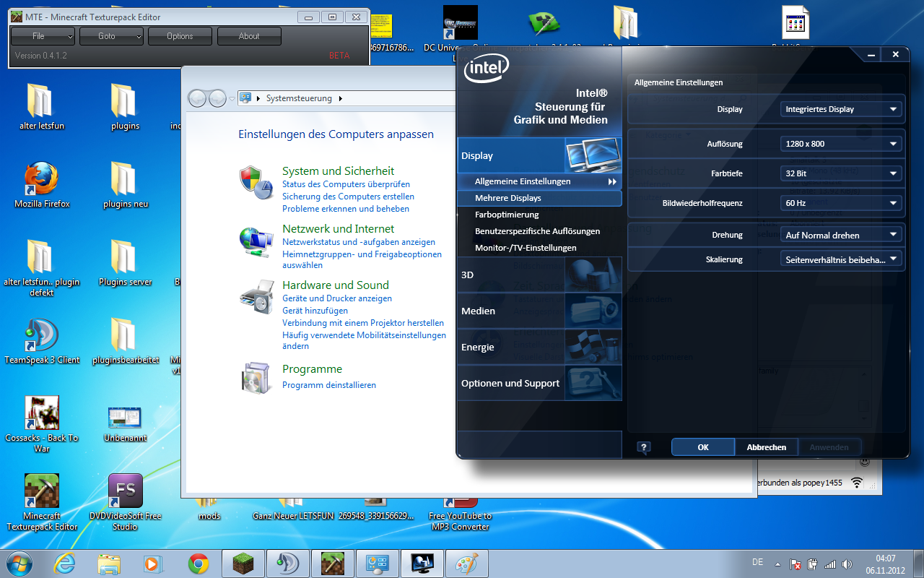Click the Intel help question mark icon
924x578 pixels.
point(644,447)
